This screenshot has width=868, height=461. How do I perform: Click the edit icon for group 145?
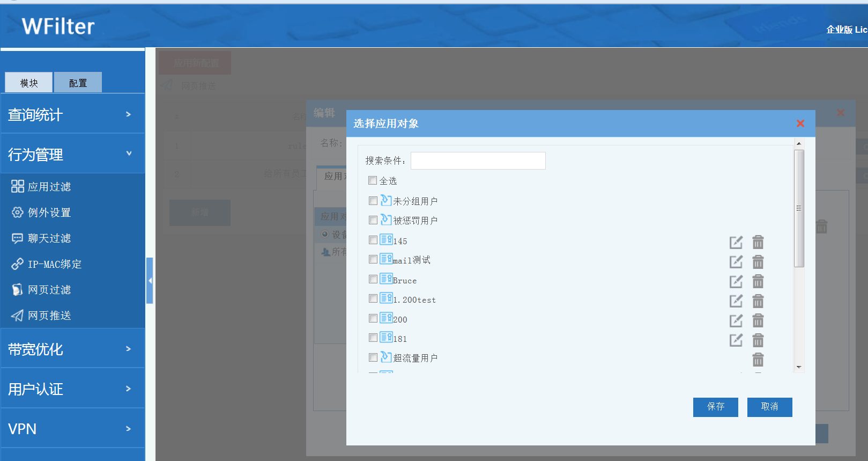736,243
